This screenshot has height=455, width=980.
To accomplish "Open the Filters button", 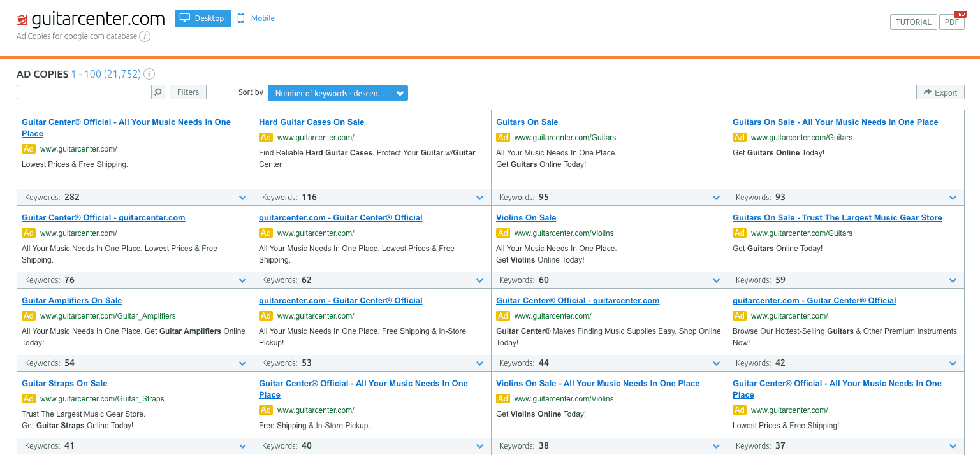I will [188, 92].
